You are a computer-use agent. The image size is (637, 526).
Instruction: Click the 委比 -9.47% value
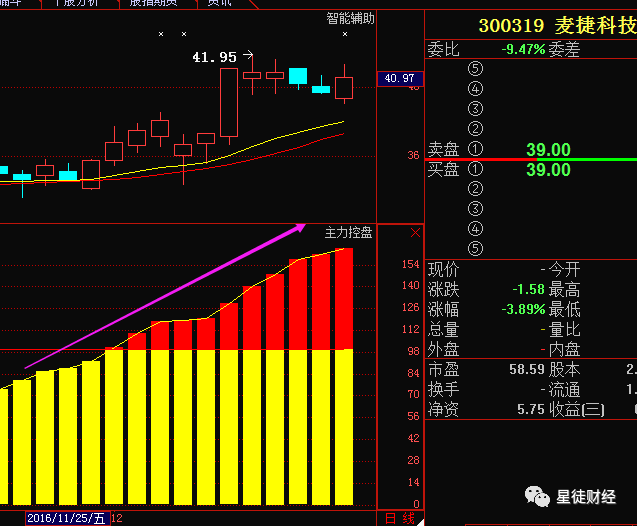point(523,50)
